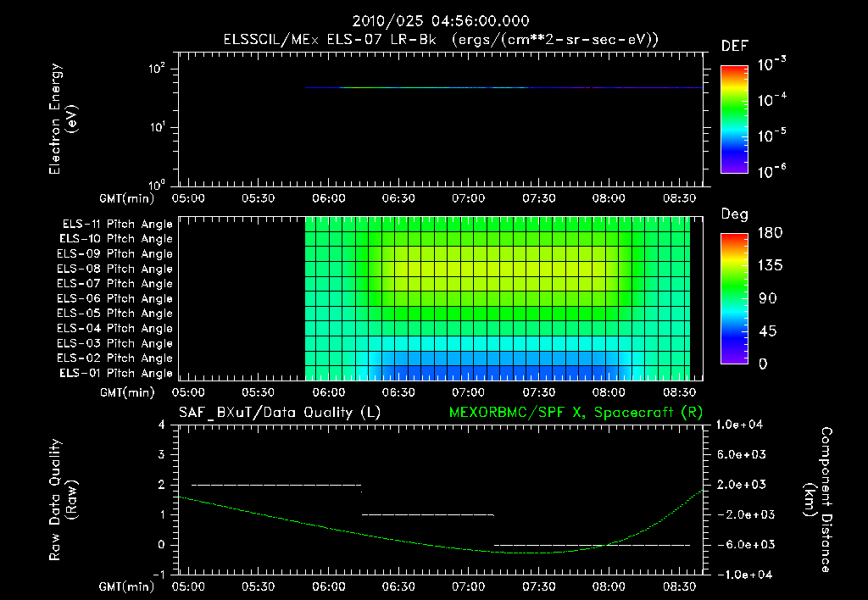
Task: Select the ELS-08 Pitch Angle row label
Action: click(114, 269)
